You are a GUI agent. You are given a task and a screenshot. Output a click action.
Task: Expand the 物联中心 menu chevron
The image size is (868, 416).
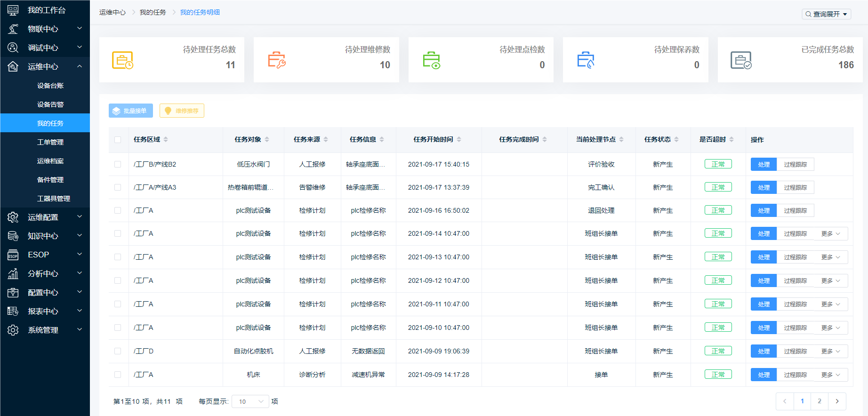tap(80, 29)
